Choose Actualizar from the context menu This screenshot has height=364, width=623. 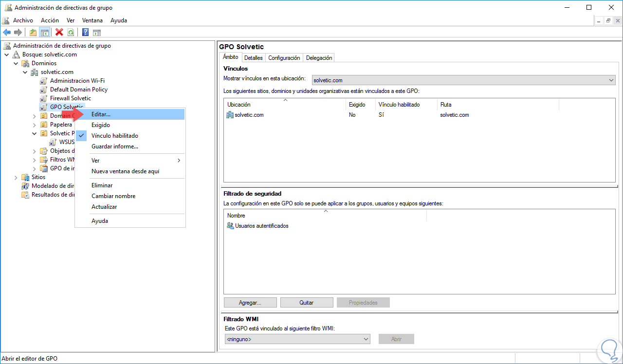pos(130,207)
